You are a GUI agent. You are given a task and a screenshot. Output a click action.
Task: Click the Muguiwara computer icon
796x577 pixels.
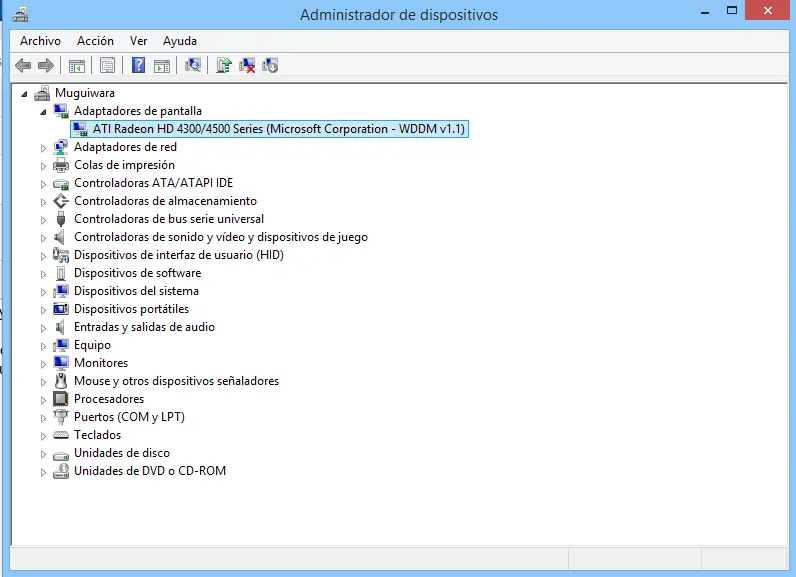point(42,93)
